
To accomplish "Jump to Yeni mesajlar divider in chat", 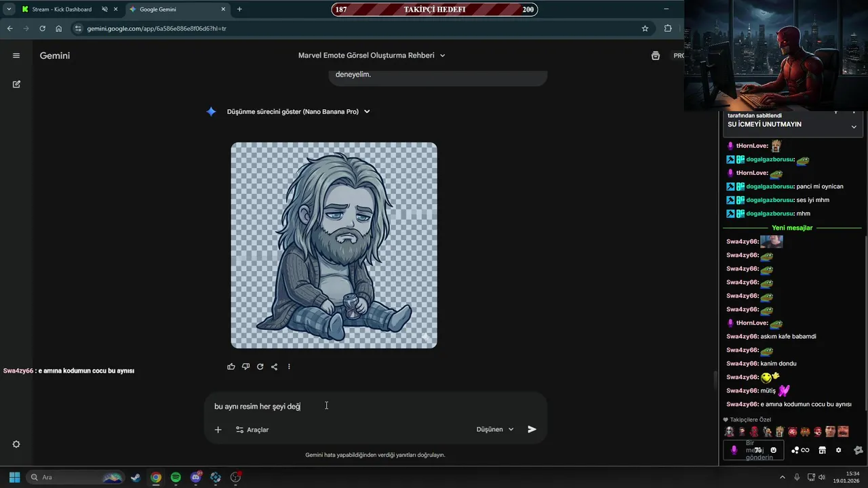I will [792, 228].
